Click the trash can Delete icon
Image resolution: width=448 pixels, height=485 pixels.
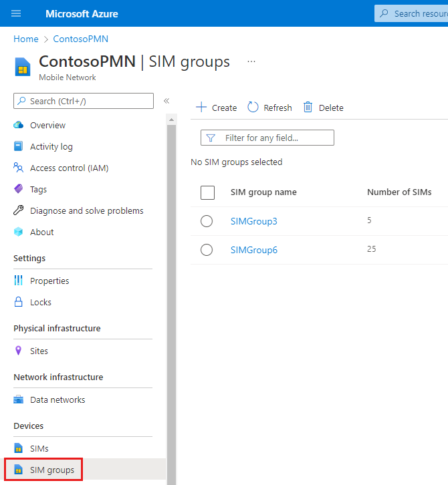tap(308, 108)
